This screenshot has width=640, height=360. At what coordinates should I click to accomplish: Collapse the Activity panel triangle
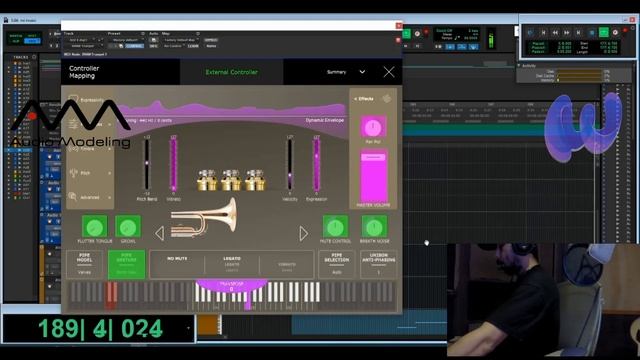(x=519, y=65)
